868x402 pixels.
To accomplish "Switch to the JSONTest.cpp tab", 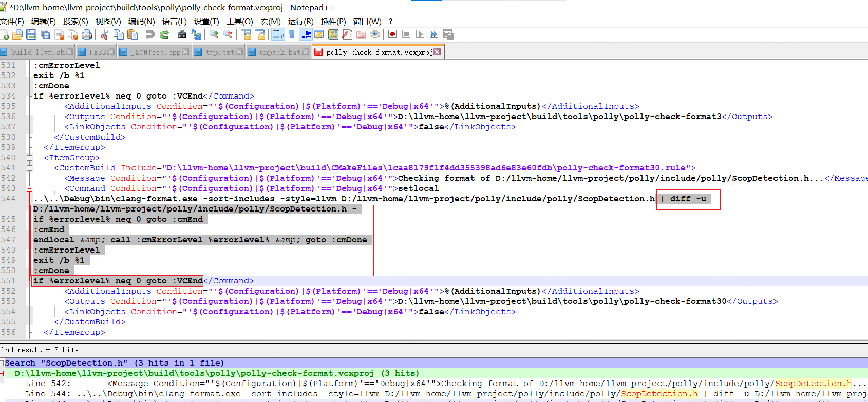I will [x=156, y=52].
